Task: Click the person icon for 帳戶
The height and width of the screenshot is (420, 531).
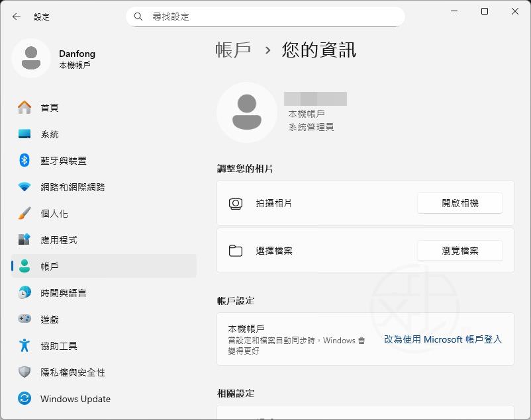Action: 24,266
